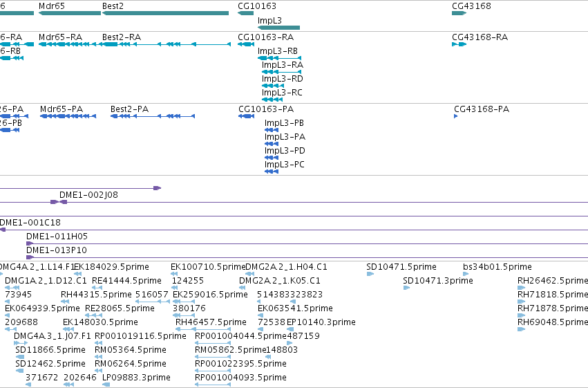Select EST RP001004044.5prime
Viewport: 588px width, 388px height.
(x=213, y=343)
